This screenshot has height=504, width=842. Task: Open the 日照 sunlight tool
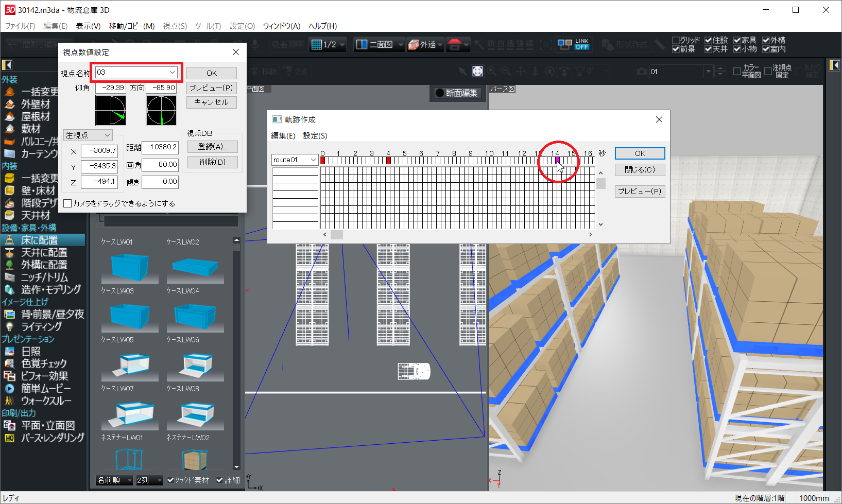(30, 351)
